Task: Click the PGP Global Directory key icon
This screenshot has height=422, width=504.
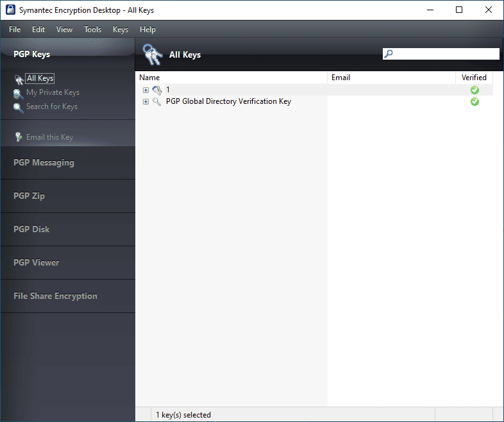Action: [x=156, y=101]
